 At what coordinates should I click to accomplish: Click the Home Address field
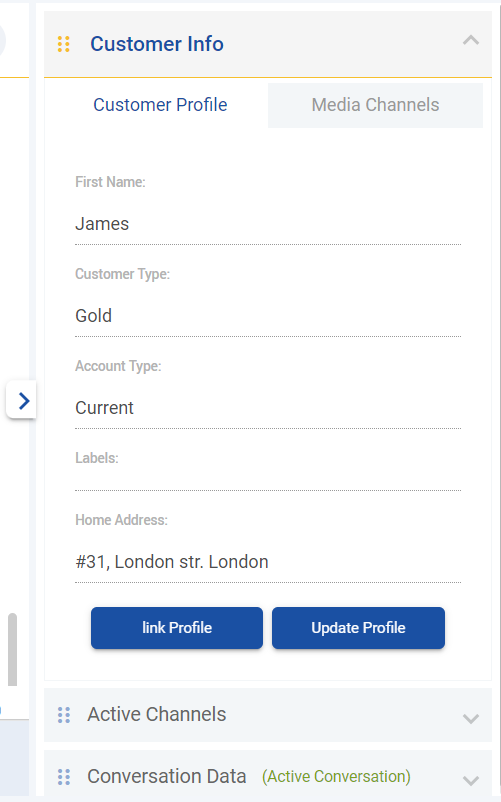click(x=268, y=562)
